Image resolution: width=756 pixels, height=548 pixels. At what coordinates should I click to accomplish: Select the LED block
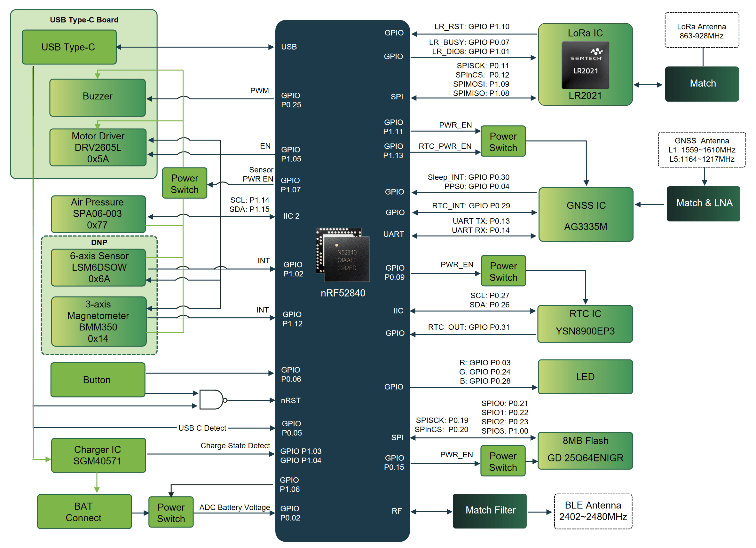point(585,377)
